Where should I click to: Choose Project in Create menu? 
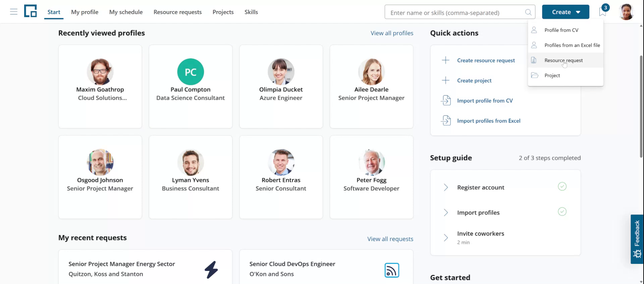566,75
